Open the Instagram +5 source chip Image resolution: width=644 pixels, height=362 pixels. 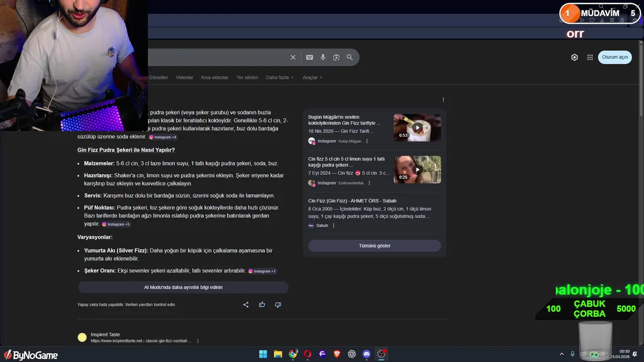pyautogui.click(x=116, y=224)
